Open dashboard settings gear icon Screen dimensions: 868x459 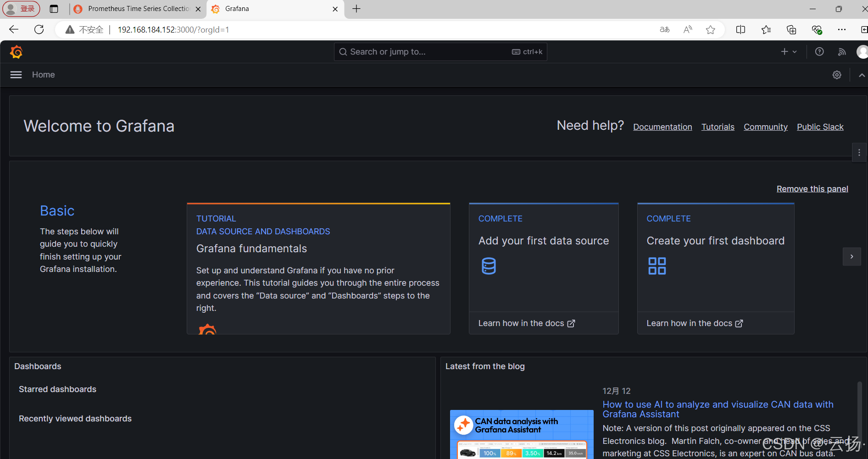click(837, 75)
